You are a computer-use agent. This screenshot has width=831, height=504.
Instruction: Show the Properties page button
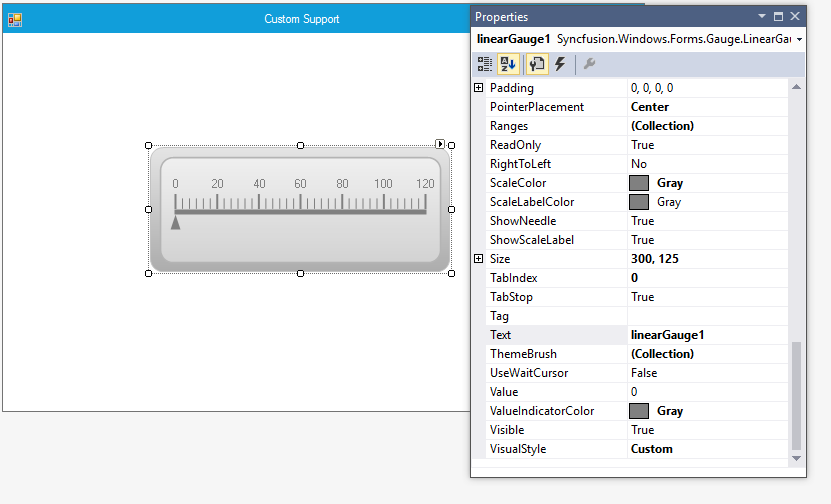pos(537,64)
